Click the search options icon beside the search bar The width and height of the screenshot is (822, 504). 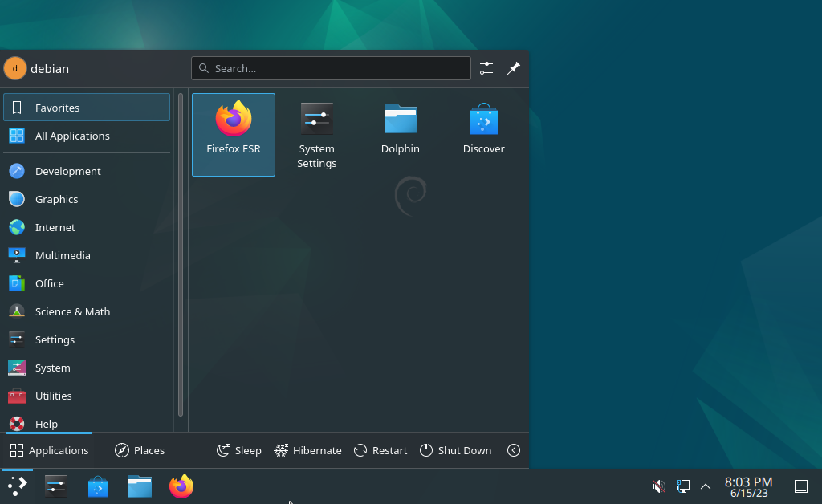pyautogui.click(x=486, y=68)
